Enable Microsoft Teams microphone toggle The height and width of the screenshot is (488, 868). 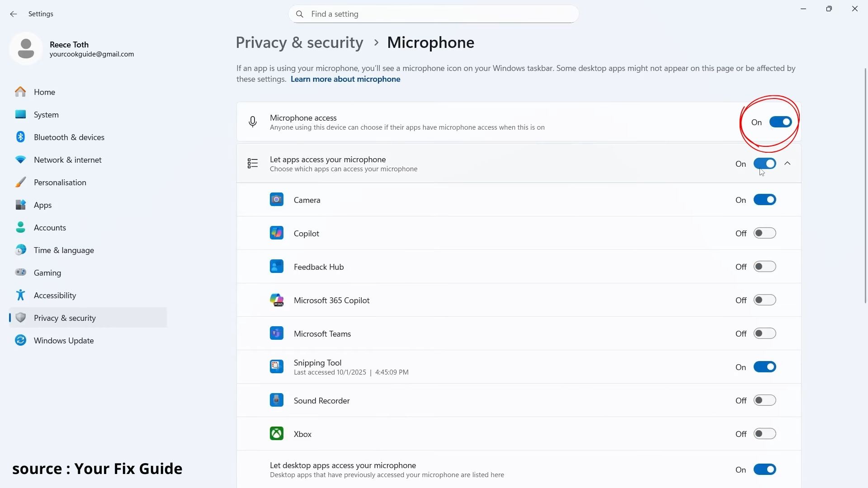(765, 333)
